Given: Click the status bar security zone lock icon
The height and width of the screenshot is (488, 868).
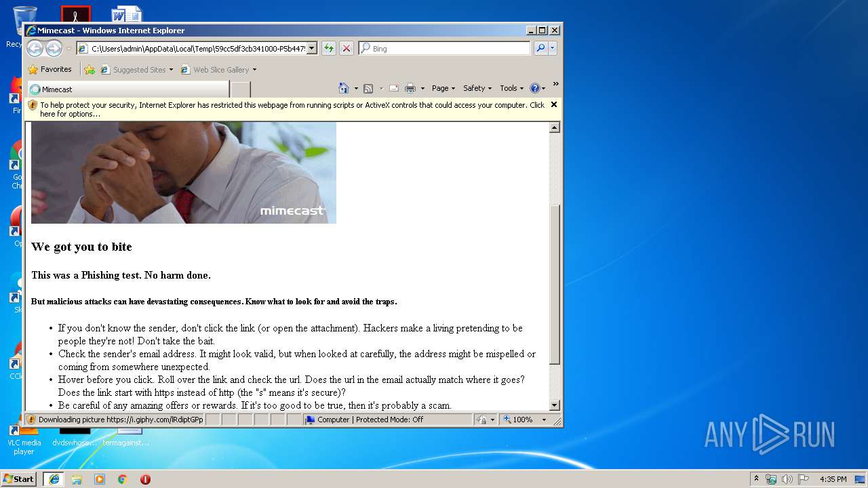Looking at the screenshot, I should [x=482, y=420].
